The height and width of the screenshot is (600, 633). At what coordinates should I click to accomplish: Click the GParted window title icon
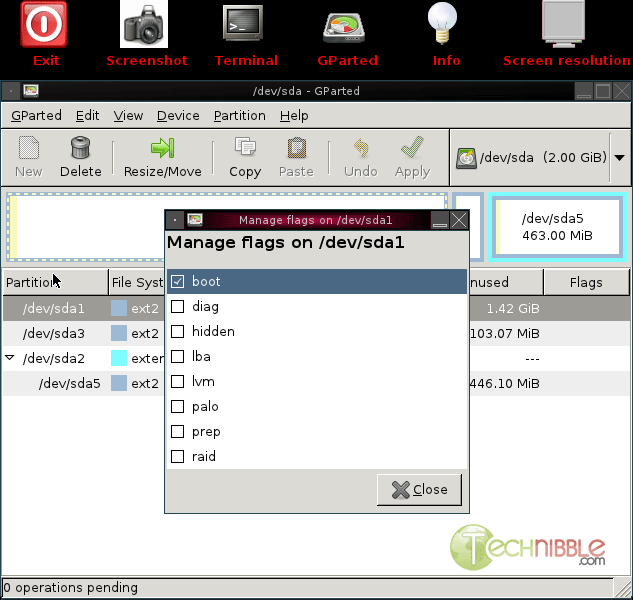[x=31, y=90]
